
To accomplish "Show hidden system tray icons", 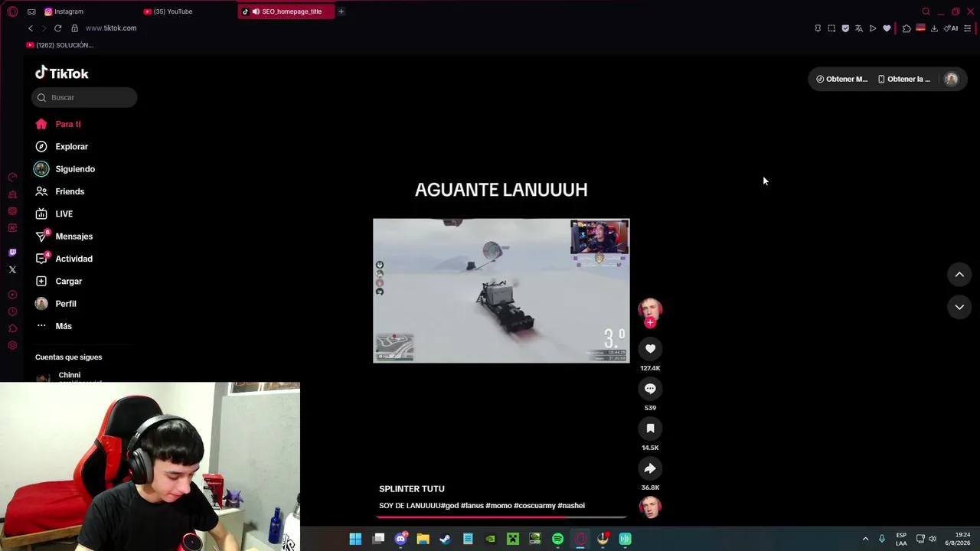I will (866, 539).
